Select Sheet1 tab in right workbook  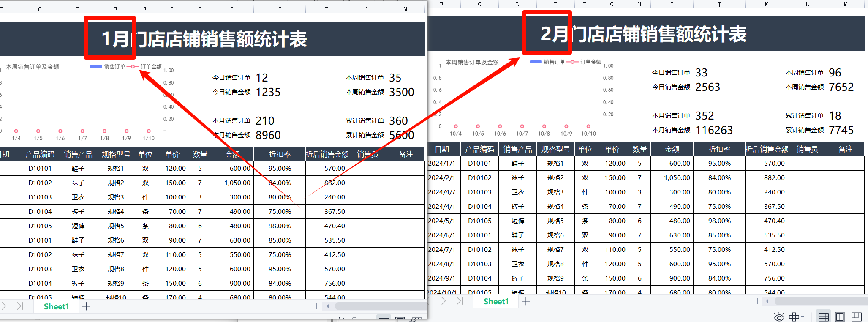click(x=496, y=302)
